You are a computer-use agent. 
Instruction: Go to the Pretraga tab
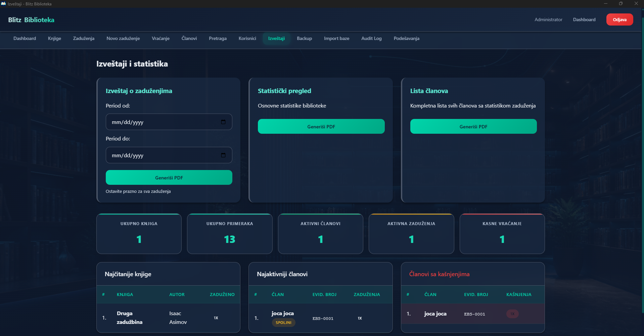coord(218,38)
